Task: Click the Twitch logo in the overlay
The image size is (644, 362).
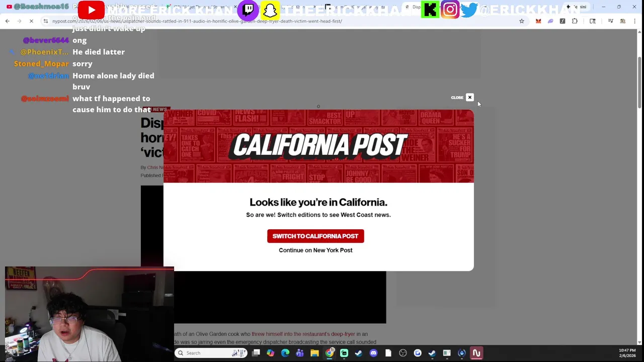Action: (x=249, y=10)
